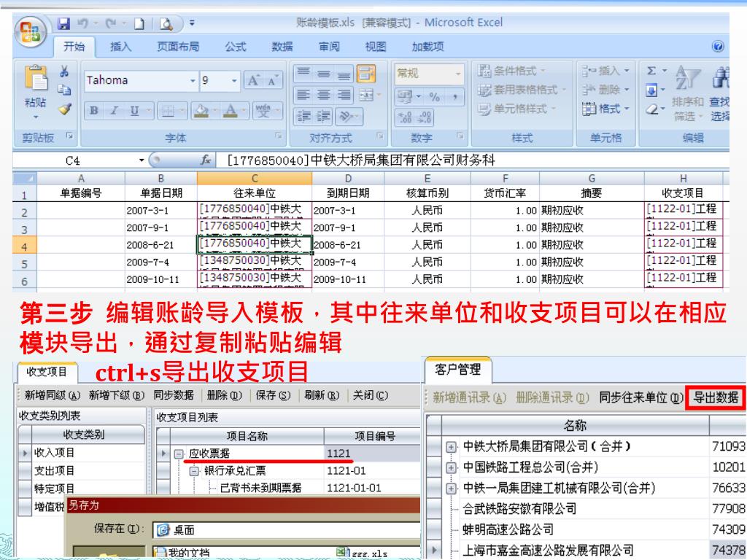Viewport: 747px width, 560px height.
Task: Copy selection with the copy icon
Action: [64, 90]
